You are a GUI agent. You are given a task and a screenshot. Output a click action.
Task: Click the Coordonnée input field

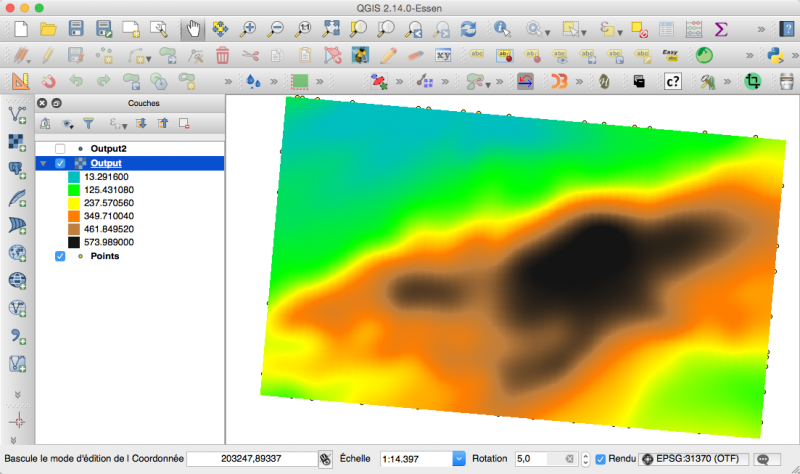click(250, 459)
